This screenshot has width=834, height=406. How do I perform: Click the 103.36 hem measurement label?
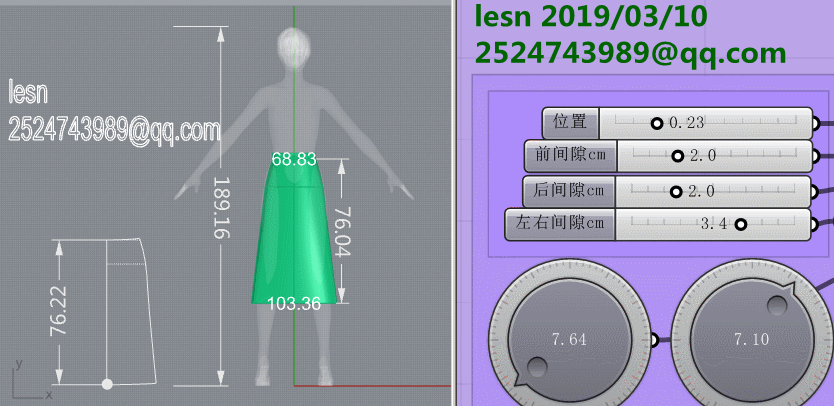[x=294, y=303]
